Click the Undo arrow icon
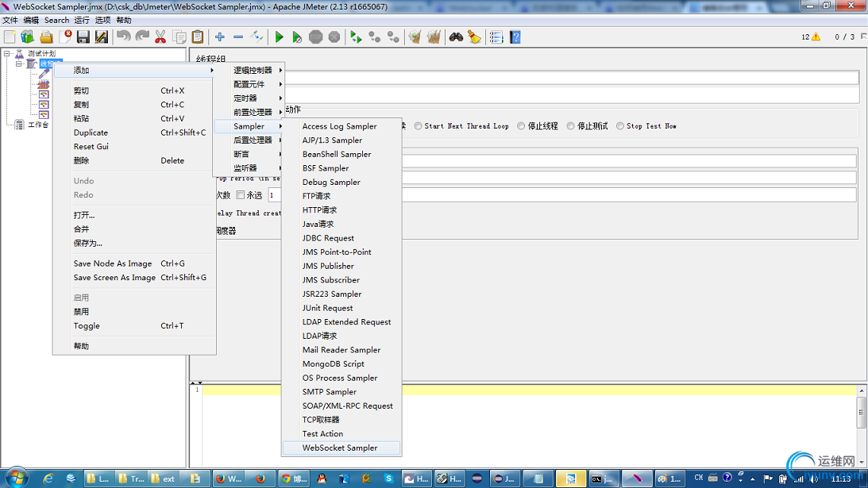868x488 pixels. tap(123, 37)
